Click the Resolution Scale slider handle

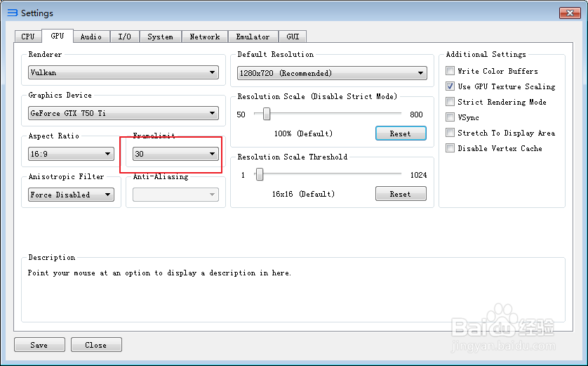(x=267, y=114)
